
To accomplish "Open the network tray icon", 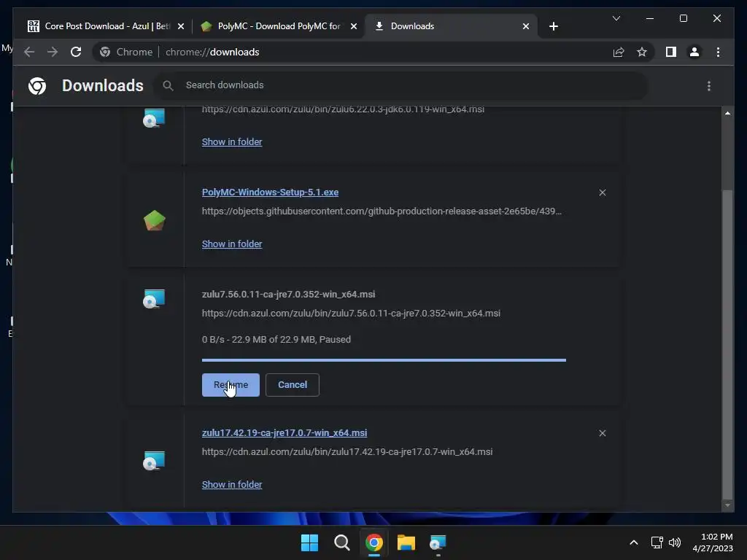I will pos(657,542).
